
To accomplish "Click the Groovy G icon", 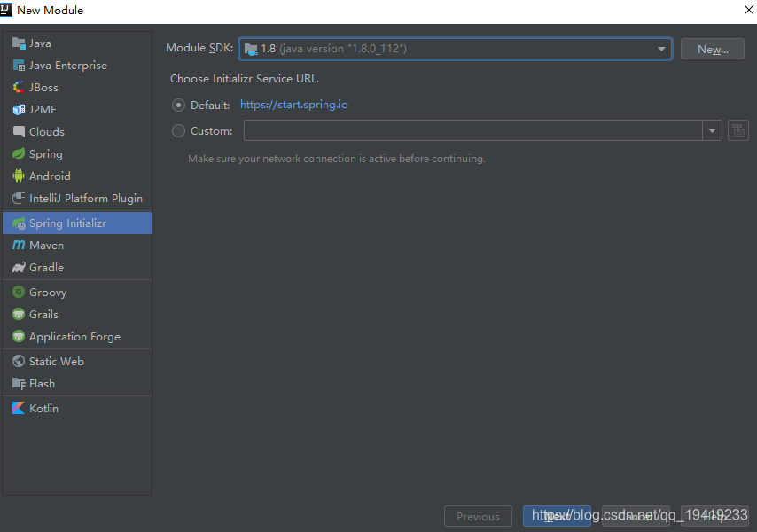I will point(19,292).
